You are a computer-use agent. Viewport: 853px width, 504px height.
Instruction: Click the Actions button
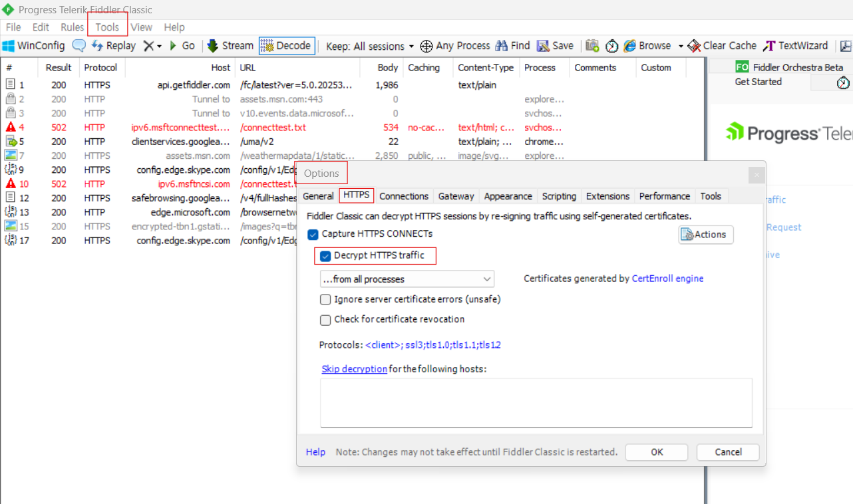point(706,235)
